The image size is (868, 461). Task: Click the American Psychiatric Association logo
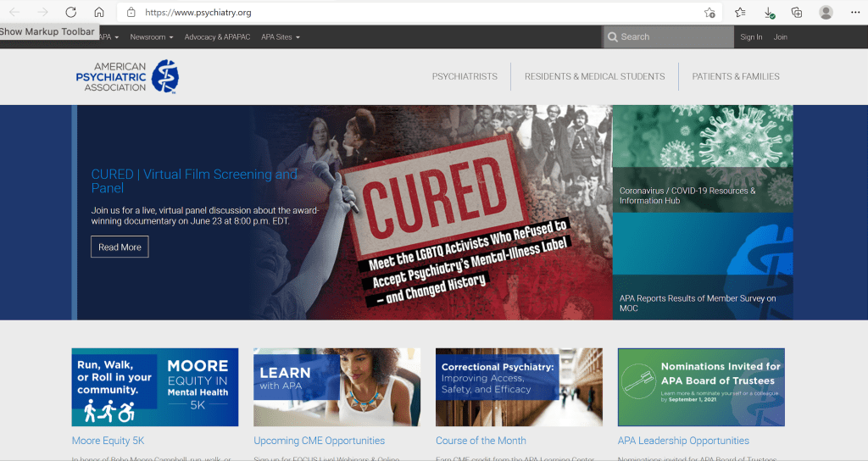tap(127, 76)
